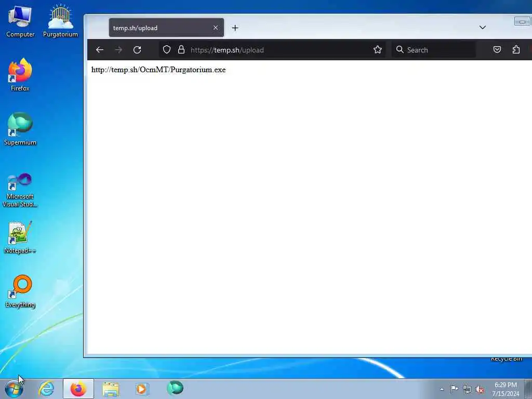The height and width of the screenshot is (399, 532).
Task: Reload the temp.sh page
Action: (137, 50)
